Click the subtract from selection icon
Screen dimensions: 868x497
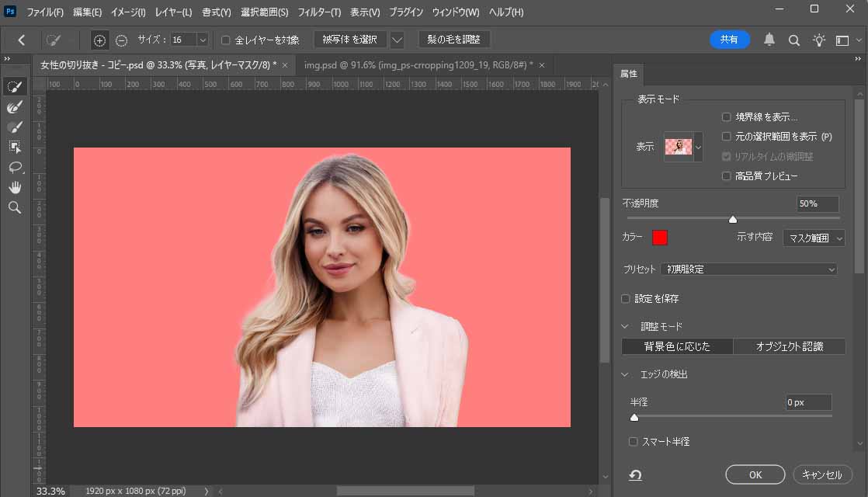pos(122,40)
